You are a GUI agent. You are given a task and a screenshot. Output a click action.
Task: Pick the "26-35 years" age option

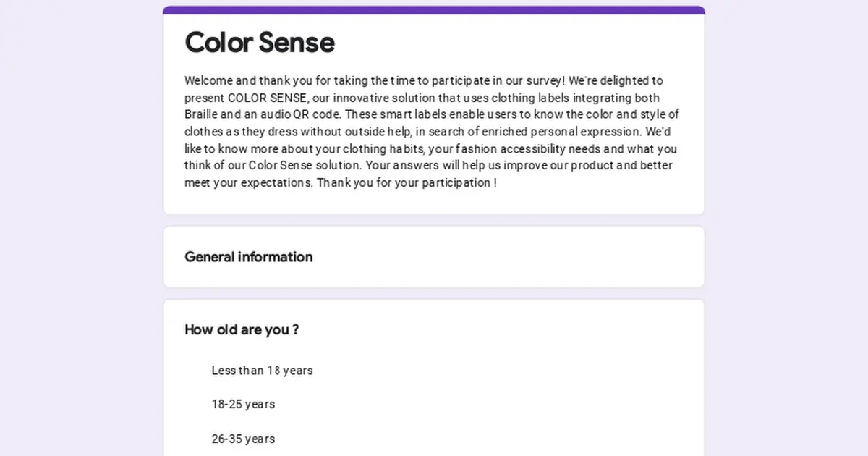pyautogui.click(x=243, y=439)
